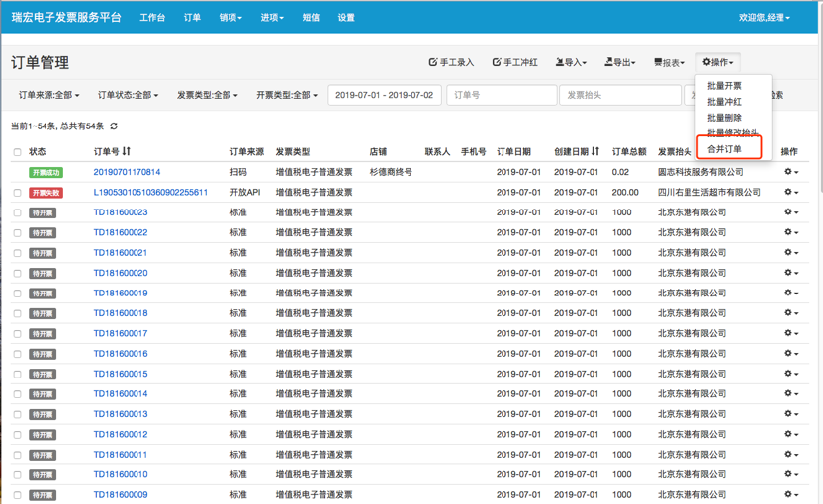
Task: Open gear actions for order L1905301051036090225561​1
Action: tap(791, 192)
